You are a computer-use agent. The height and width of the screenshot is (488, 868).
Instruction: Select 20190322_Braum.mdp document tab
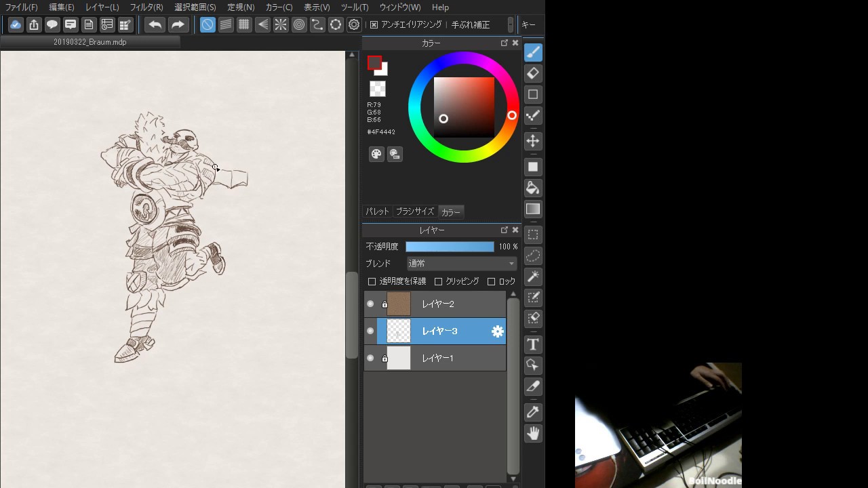(90, 42)
